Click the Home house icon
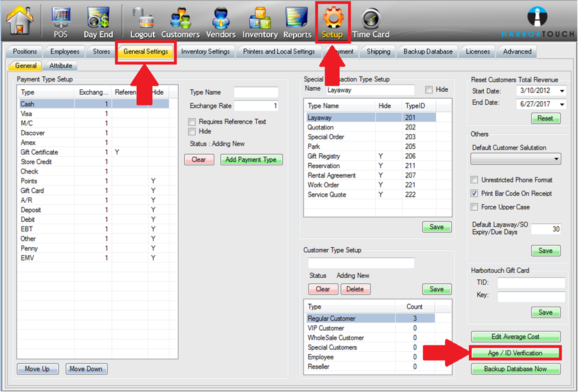 19,21
